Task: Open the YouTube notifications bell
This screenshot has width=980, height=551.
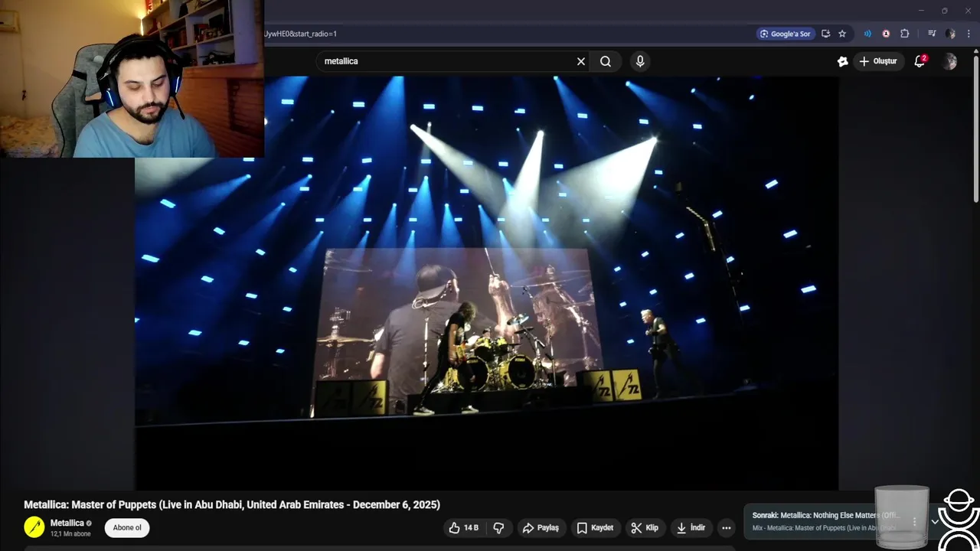Action: pyautogui.click(x=920, y=61)
